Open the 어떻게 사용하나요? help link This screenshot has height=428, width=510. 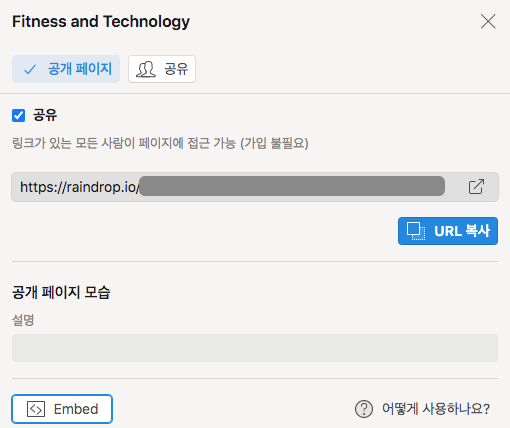click(x=436, y=409)
